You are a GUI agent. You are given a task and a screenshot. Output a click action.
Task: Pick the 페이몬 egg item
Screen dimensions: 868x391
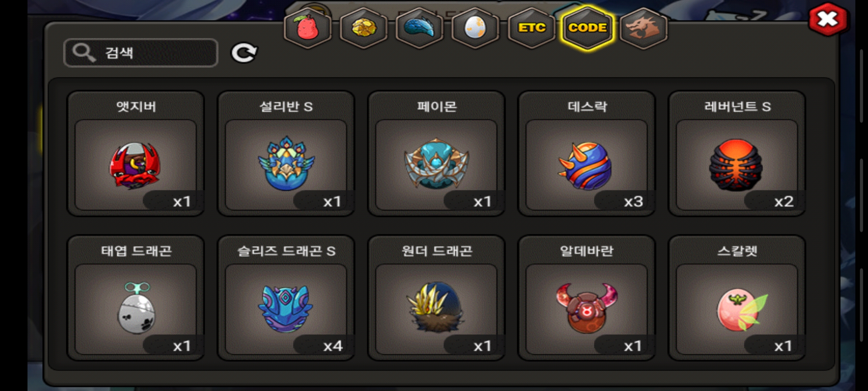pyautogui.click(x=437, y=154)
